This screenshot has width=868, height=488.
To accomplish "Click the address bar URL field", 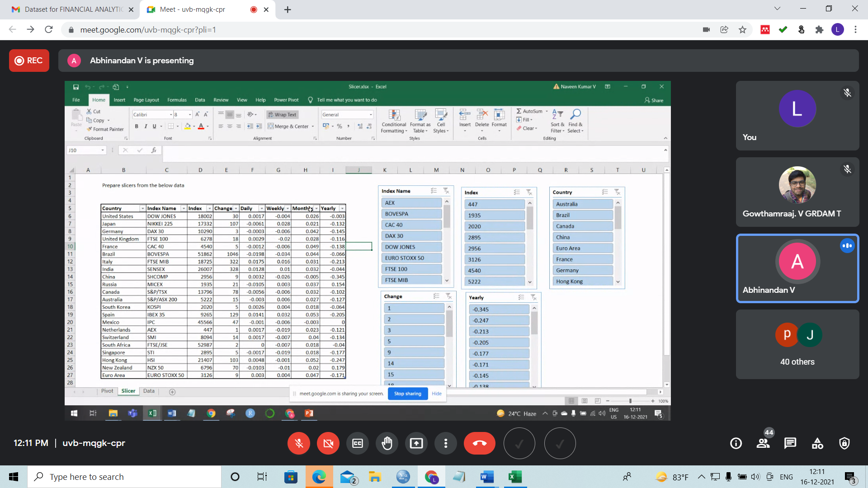I will pyautogui.click(x=380, y=29).
